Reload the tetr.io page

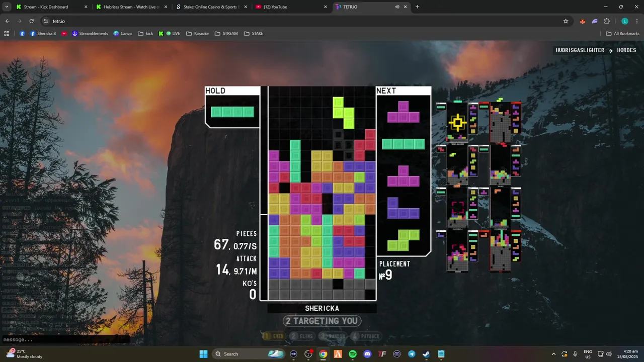pos(31,21)
